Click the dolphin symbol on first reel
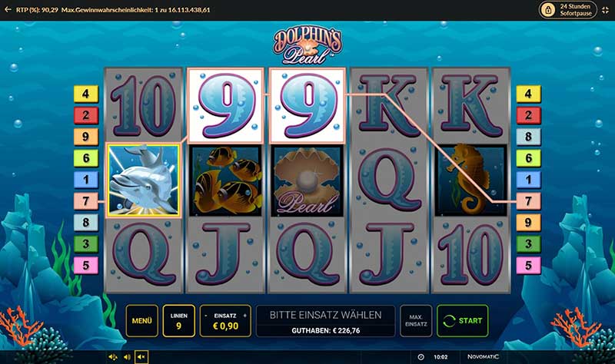The height and width of the screenshot is (364, 615). click(144, 180)
